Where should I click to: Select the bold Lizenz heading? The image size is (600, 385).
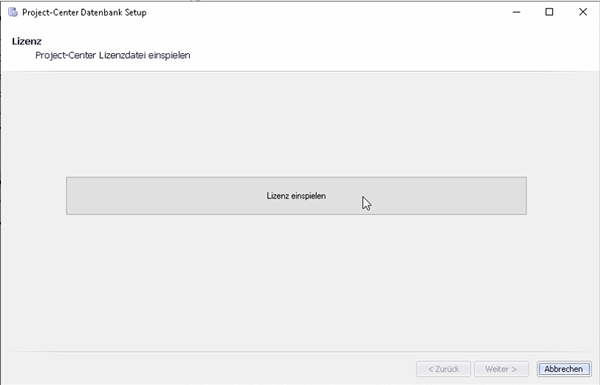tap(27, 41)
